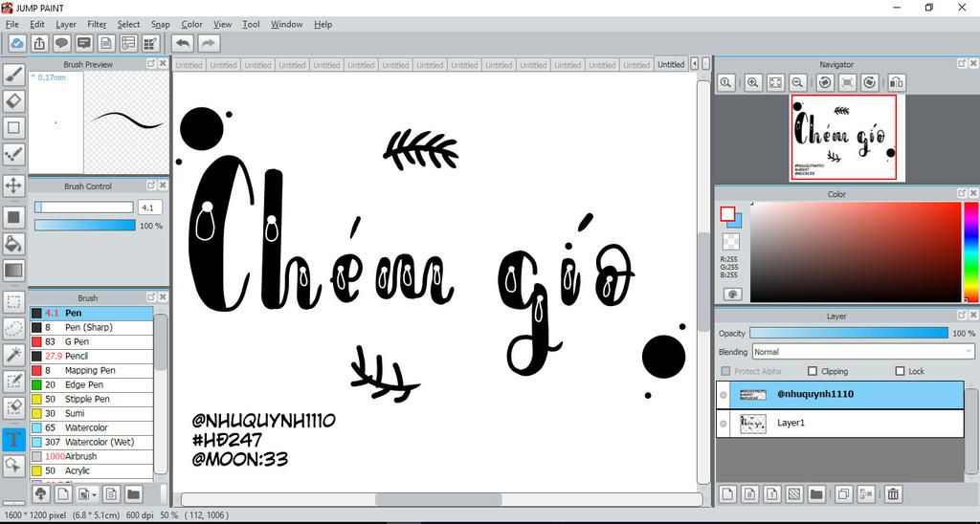980x524 pixels.
Task: Undock the Brush Control panel
Action: [x=151, y=186]
